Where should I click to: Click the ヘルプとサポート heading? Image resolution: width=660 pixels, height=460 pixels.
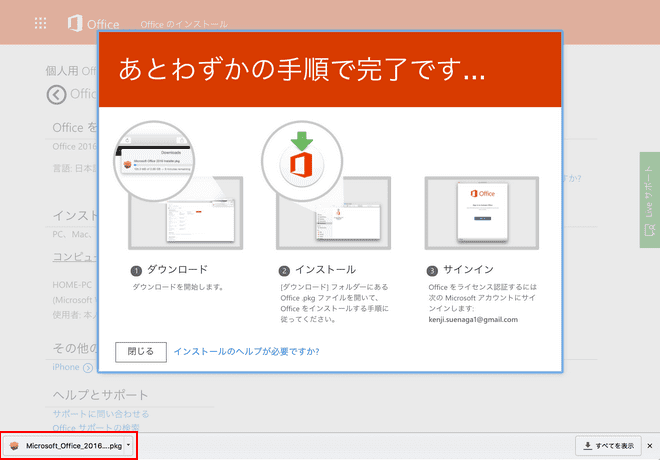point(101,395)
